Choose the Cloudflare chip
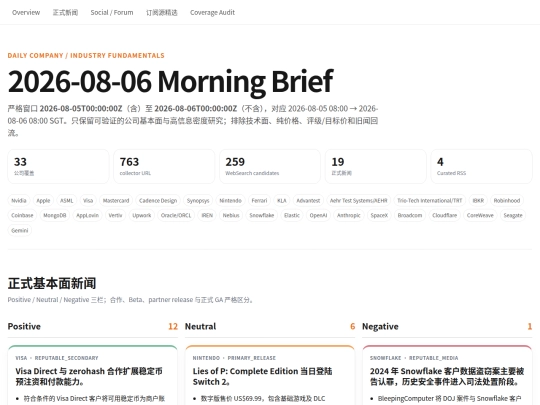 [444, 215]
